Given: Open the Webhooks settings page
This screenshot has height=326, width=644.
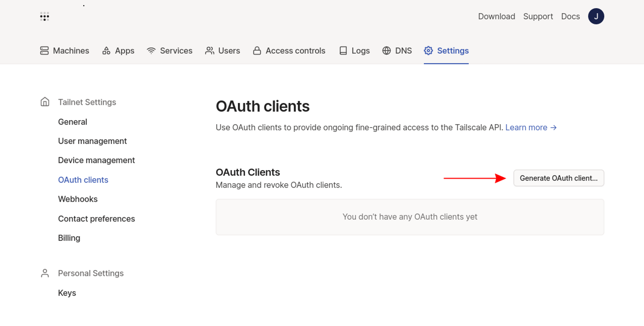Looking at the screenshot, I should point(78,199).
